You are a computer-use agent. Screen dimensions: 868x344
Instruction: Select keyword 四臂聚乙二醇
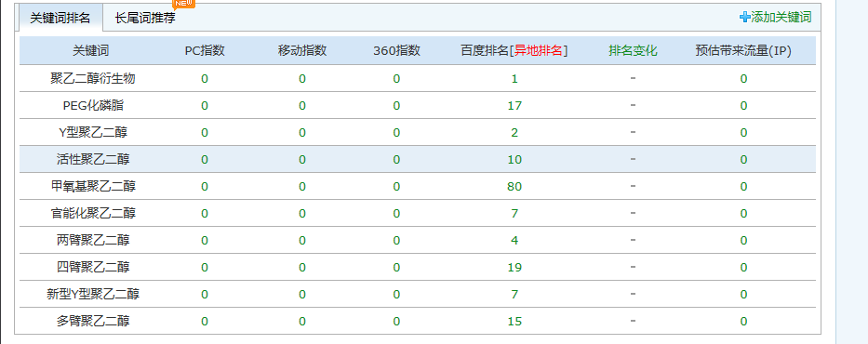93,268
